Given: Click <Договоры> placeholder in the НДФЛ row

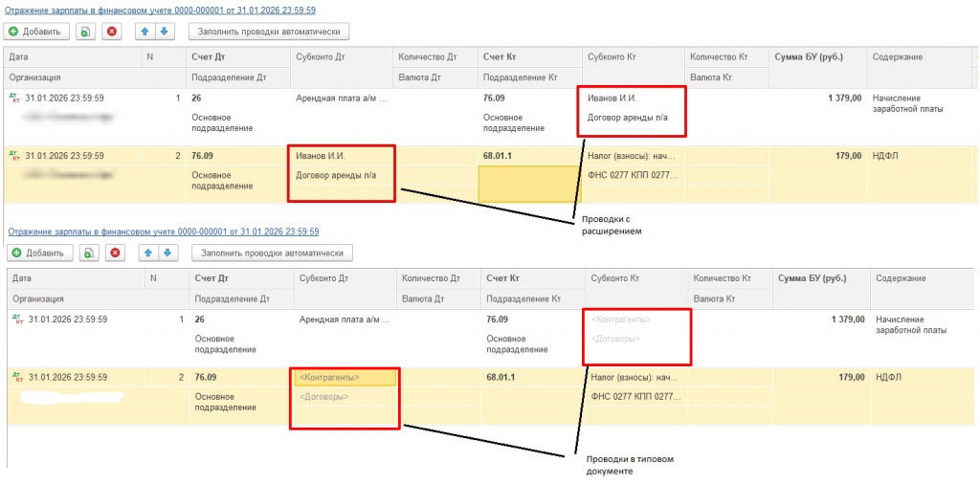Looking at the screenshot, I should [x=324, y=397].
